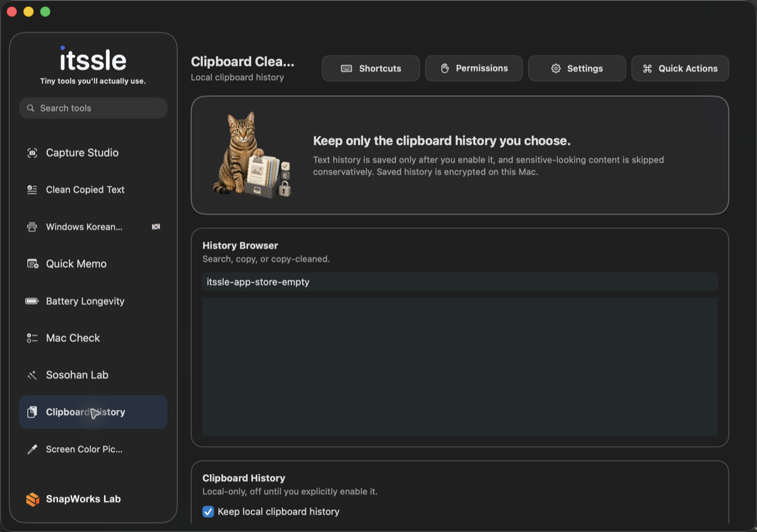The width and height of the screenshot is (757, 532).
Task: Click the red close window button
Action: click(x=11, y=12)
